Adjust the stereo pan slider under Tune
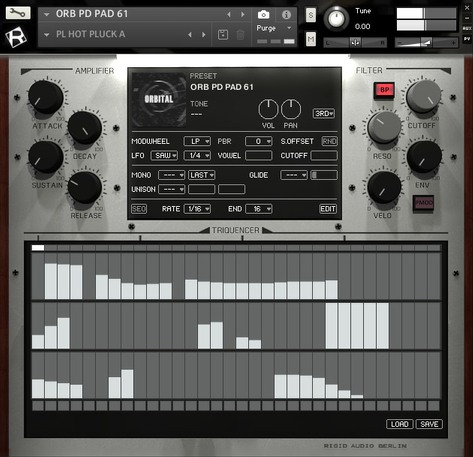This screenshot has width=473, height=457. pos(355,43)
